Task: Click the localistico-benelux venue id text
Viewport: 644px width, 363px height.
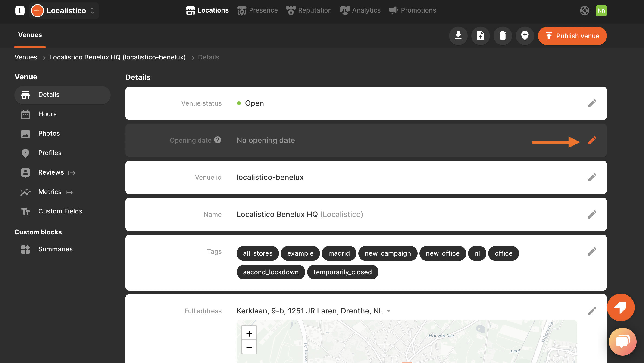Action: tap(270, 177)
